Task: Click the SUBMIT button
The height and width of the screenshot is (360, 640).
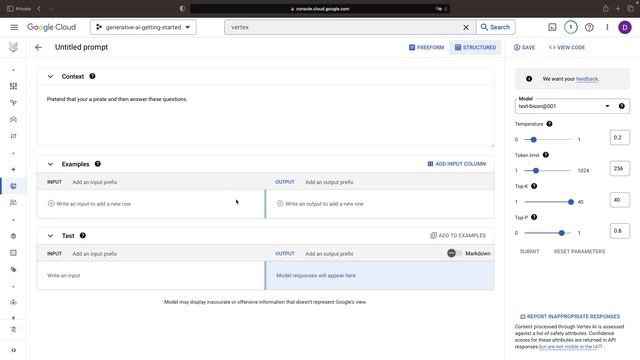Action: pyautogui.click(x=529, y=251)
